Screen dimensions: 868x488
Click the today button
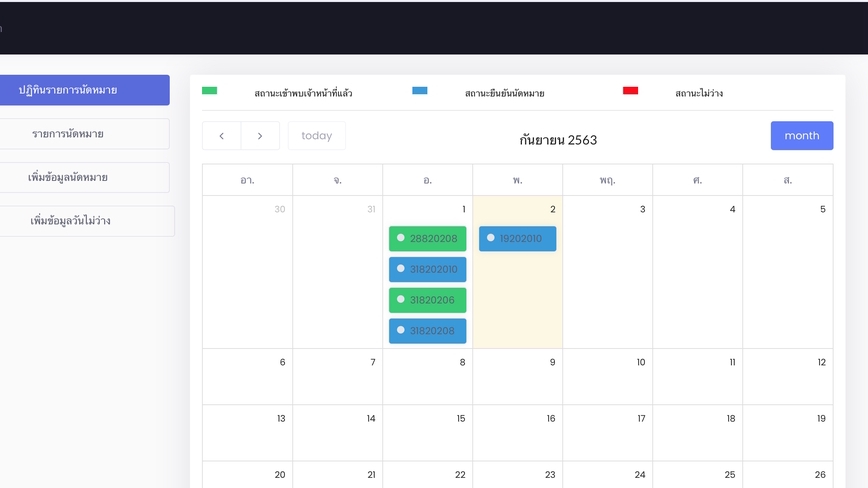[x=317, y=136]
